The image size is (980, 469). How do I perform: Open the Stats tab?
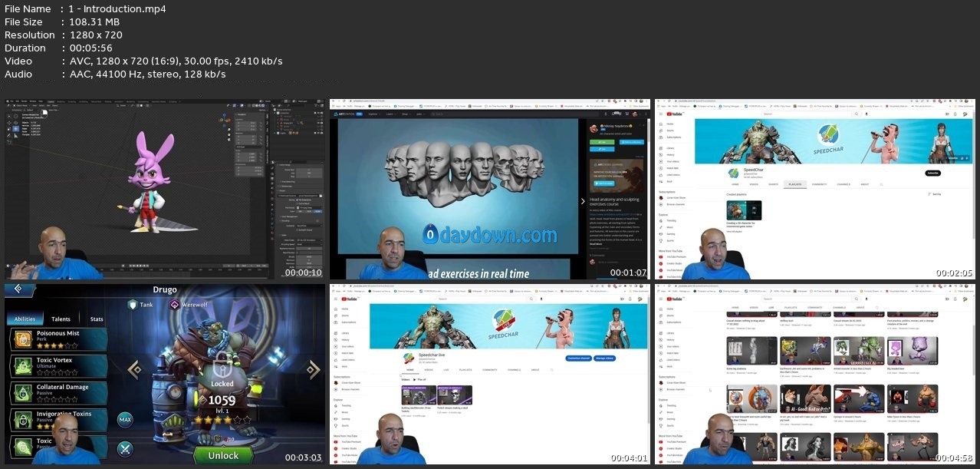click(97, 319)
